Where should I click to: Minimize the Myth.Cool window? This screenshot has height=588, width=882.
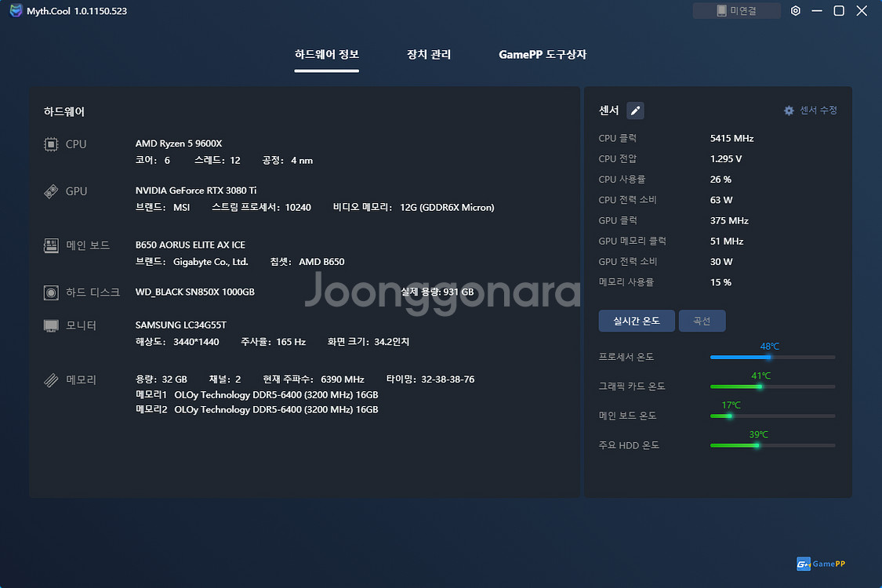(x=817, y=11)
